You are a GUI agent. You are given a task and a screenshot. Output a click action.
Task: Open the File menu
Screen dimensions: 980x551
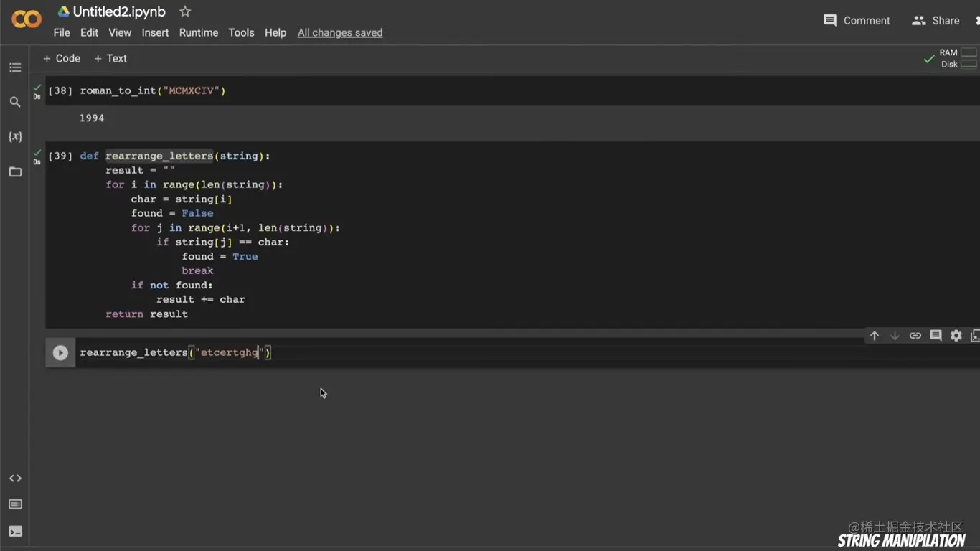(62, 32)
